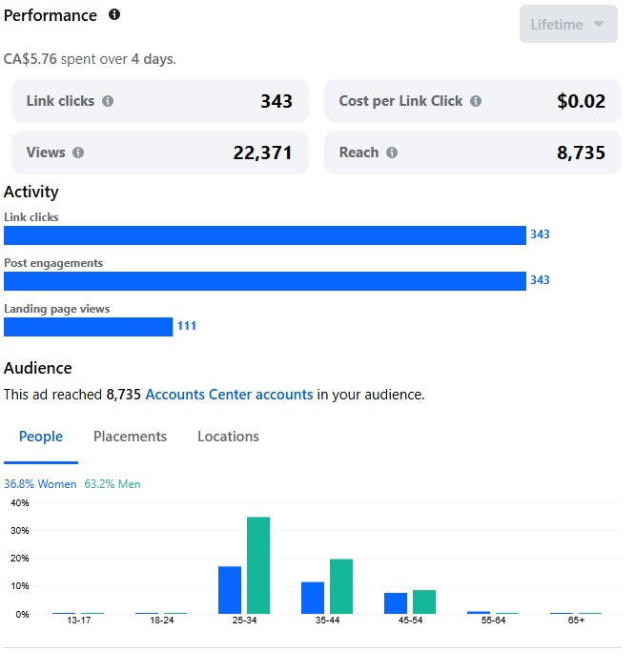Click the 343 Link clicks metric card
Viewport: 635px width, 672px height.
pyautogui.click(x=160, y=101)
